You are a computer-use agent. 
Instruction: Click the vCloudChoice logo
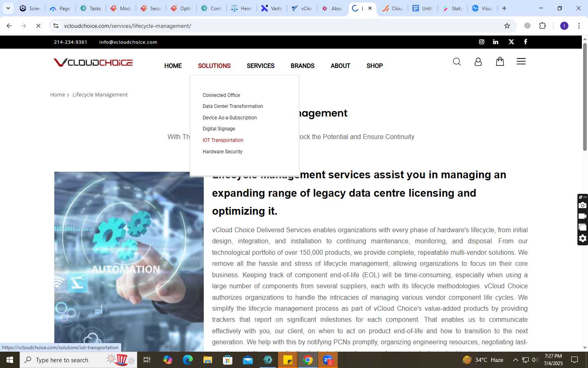(93, 63)
